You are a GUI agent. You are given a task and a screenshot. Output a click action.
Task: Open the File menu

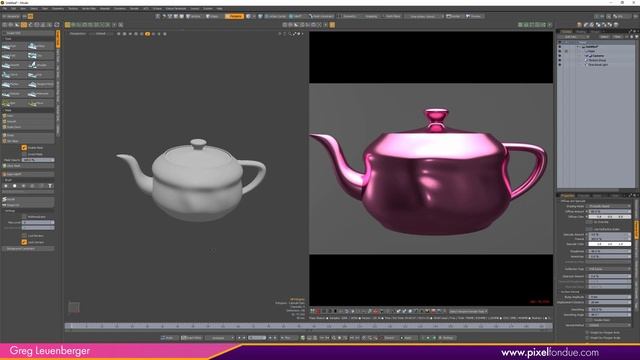click(x=4, y=9)
